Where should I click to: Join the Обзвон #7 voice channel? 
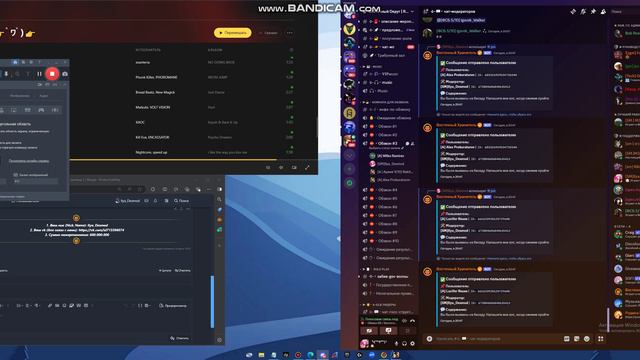click(388, 215)
